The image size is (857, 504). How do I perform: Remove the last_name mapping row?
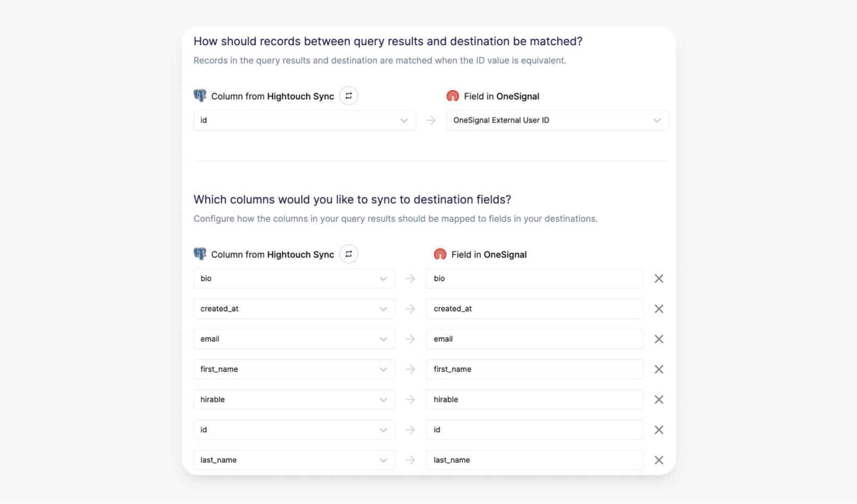tap(659, 460)
